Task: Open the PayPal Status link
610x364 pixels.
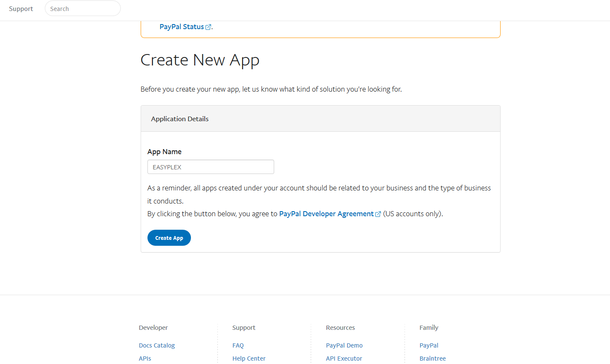Action: [x=181, y=27]
